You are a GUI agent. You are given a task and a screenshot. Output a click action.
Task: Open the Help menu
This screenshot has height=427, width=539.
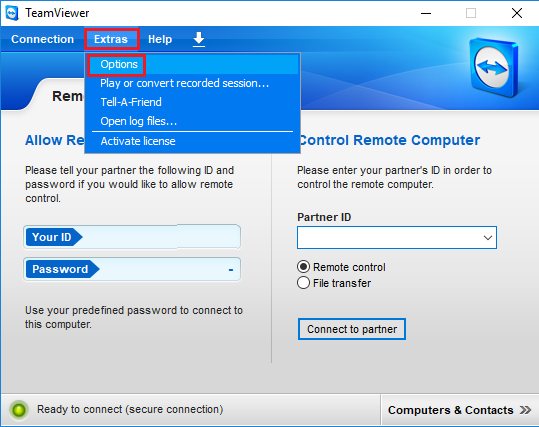point(160,39)
